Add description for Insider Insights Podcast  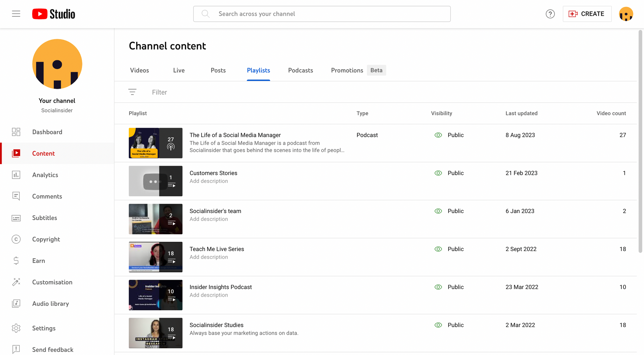point(209,295)
